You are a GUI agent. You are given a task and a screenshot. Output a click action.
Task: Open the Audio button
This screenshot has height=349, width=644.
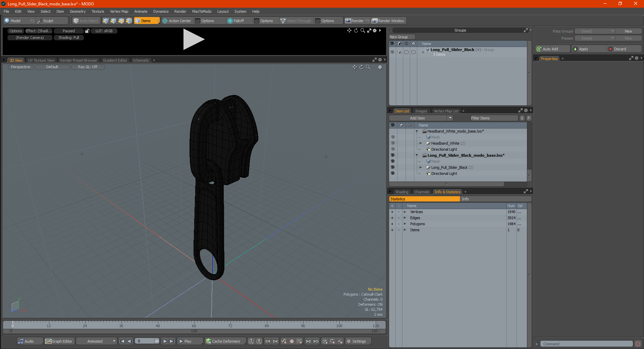30,341
